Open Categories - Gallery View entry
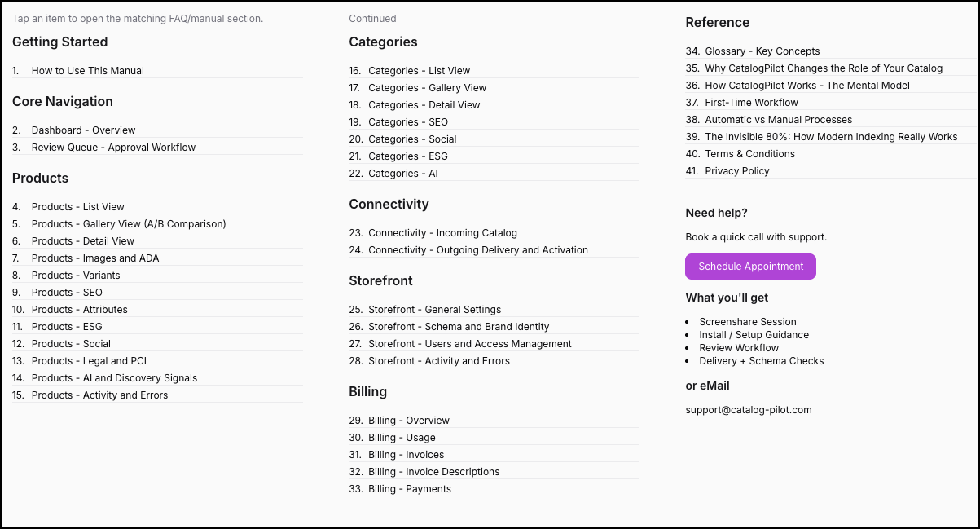Screen dimensions: 980x529 (x=427, y=88)
